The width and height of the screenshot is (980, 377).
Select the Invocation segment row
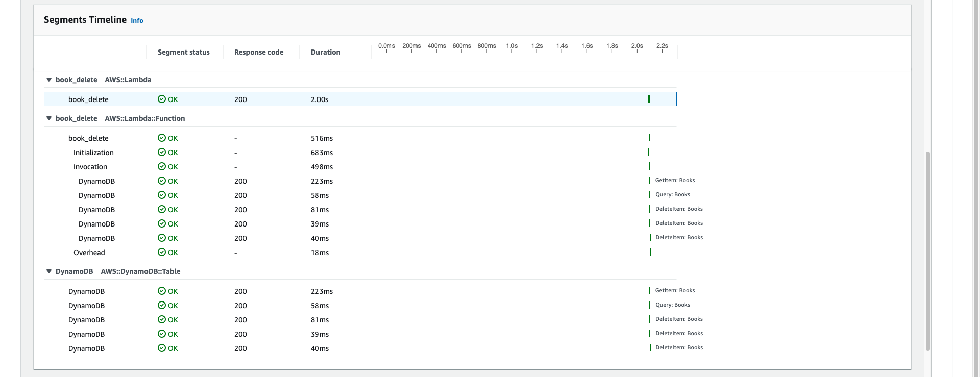click(x=360, y=167)
